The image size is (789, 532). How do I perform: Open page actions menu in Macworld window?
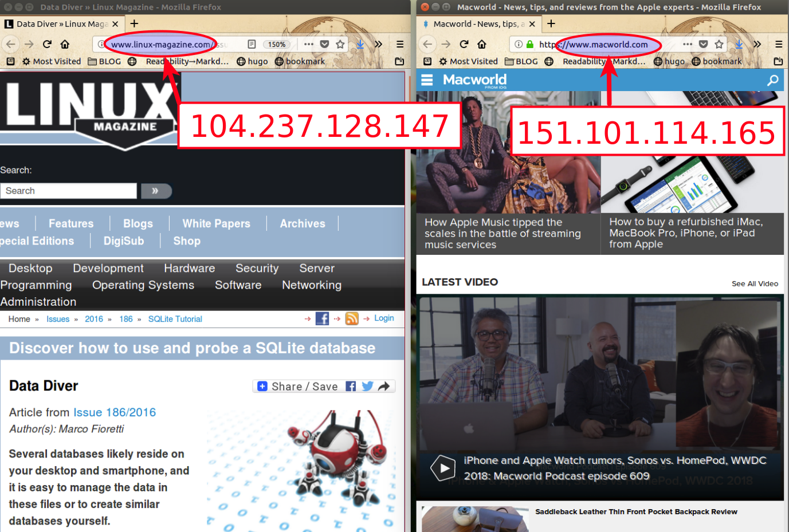[688, 44]
